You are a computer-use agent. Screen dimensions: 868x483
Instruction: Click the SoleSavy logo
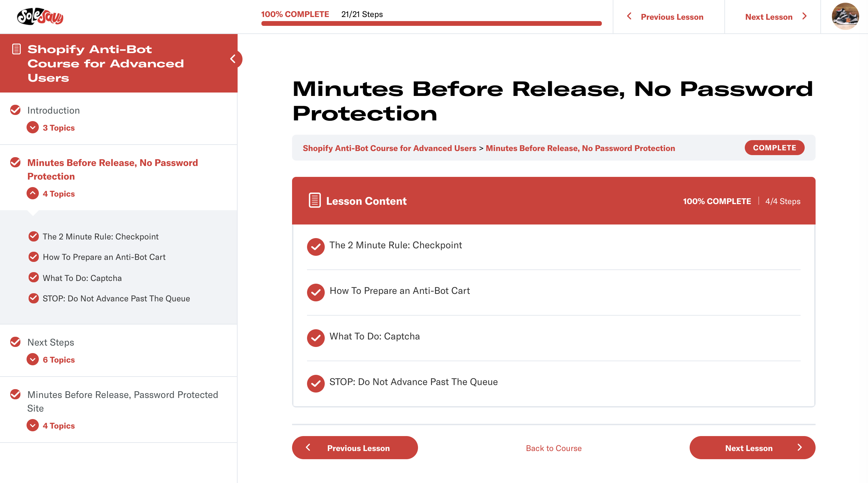[40, 16]
